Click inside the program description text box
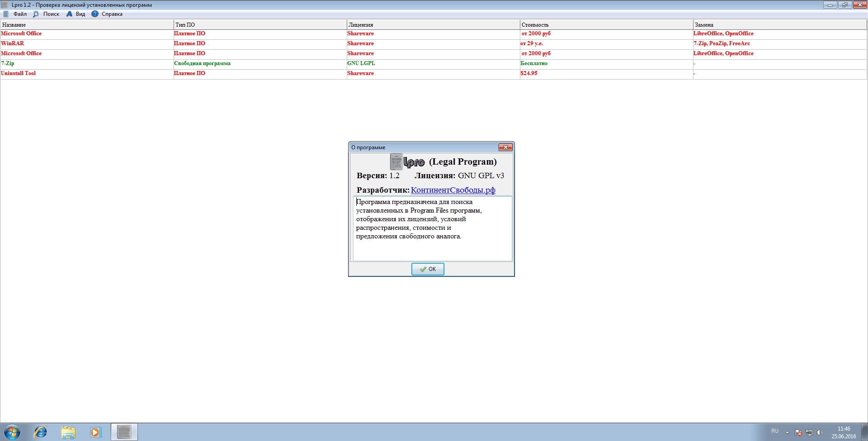The height and width of the screenshot is (441, 868). click(433, 228)
